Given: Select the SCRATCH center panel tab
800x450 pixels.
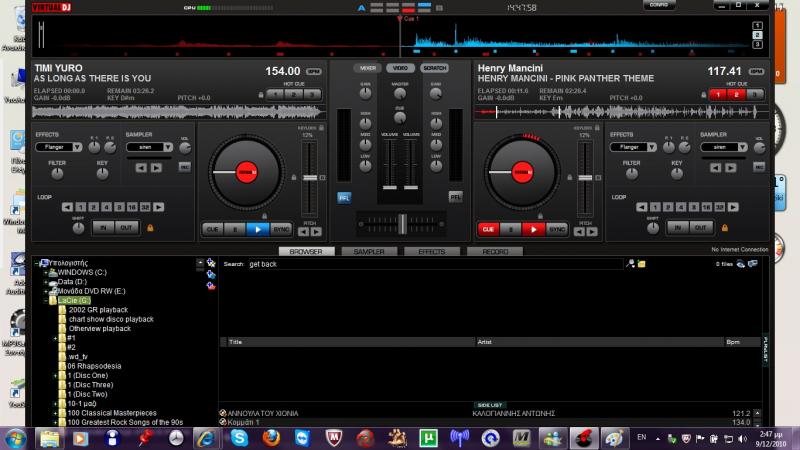Looking at the screenshot, I should click(x=434, y=68).
